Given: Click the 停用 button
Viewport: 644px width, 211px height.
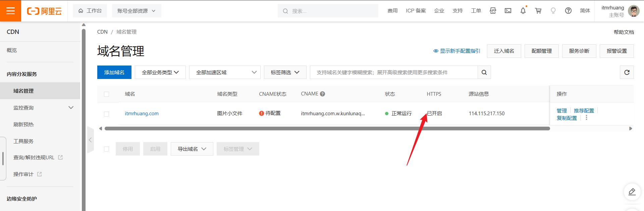Looking at the screenshot, I should pos(128,149).
